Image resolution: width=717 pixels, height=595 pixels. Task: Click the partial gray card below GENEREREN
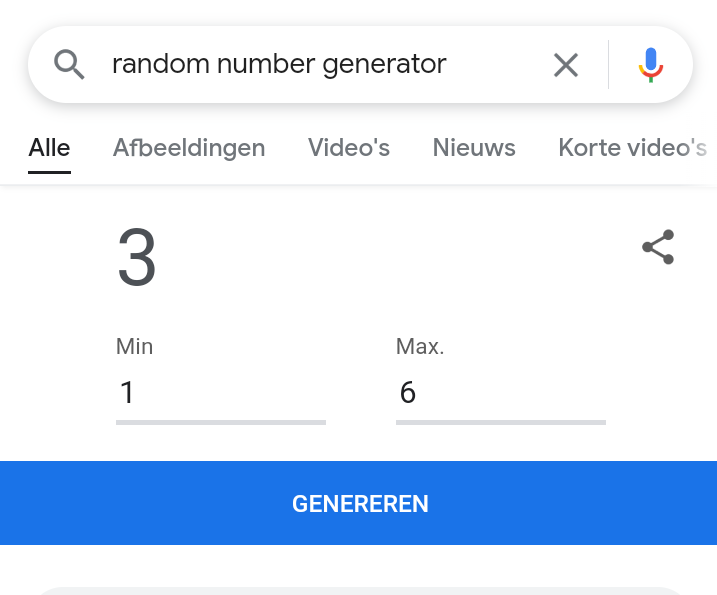pyautogui.click(x=358, y=590)
